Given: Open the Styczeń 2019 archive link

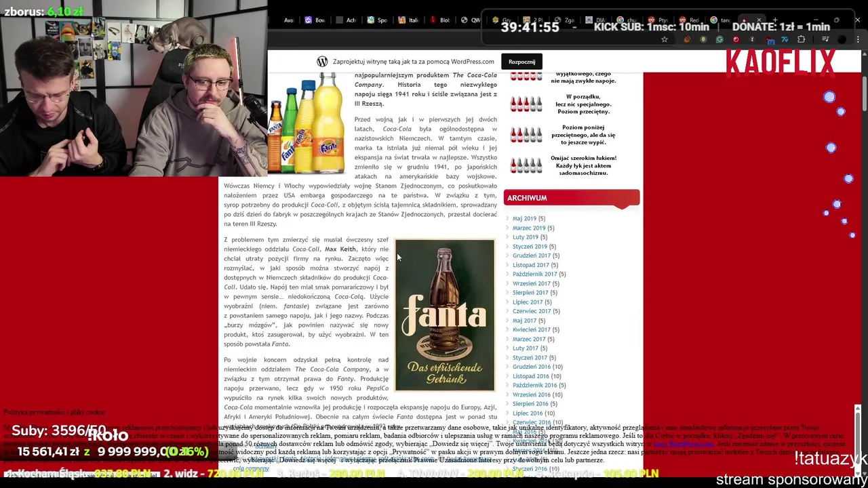Looking at the screenshot, I should coord(530,247).
